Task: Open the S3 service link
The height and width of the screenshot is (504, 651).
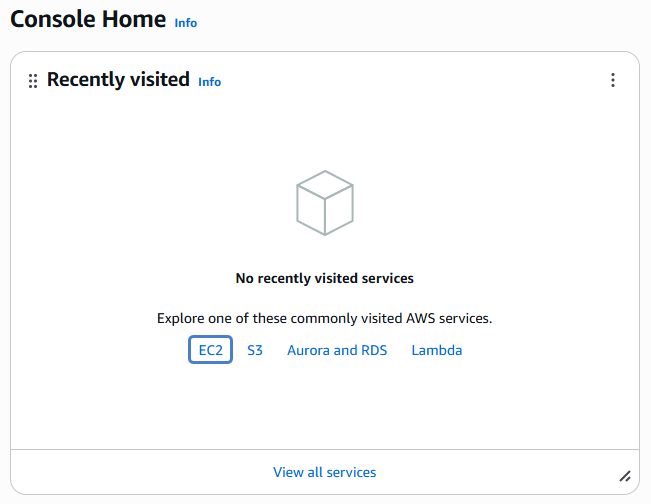Action: click(x=255, y=350)
